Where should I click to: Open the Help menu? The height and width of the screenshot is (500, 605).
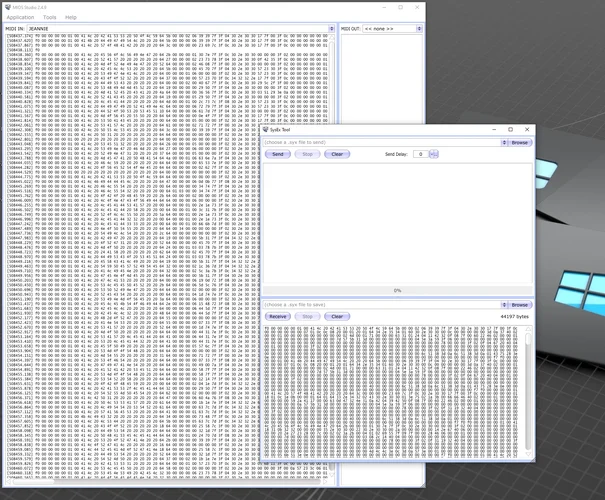[x=71, y=17]
